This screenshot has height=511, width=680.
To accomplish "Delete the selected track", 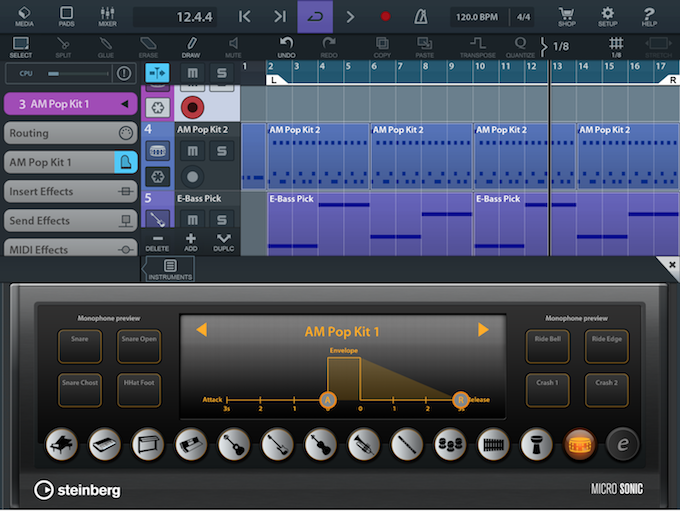I will (157, 242).
